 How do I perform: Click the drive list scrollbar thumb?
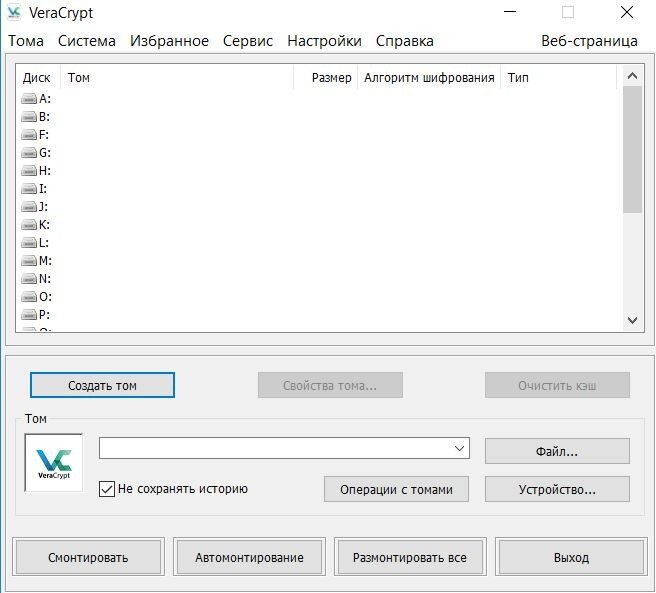click(632, 150)
